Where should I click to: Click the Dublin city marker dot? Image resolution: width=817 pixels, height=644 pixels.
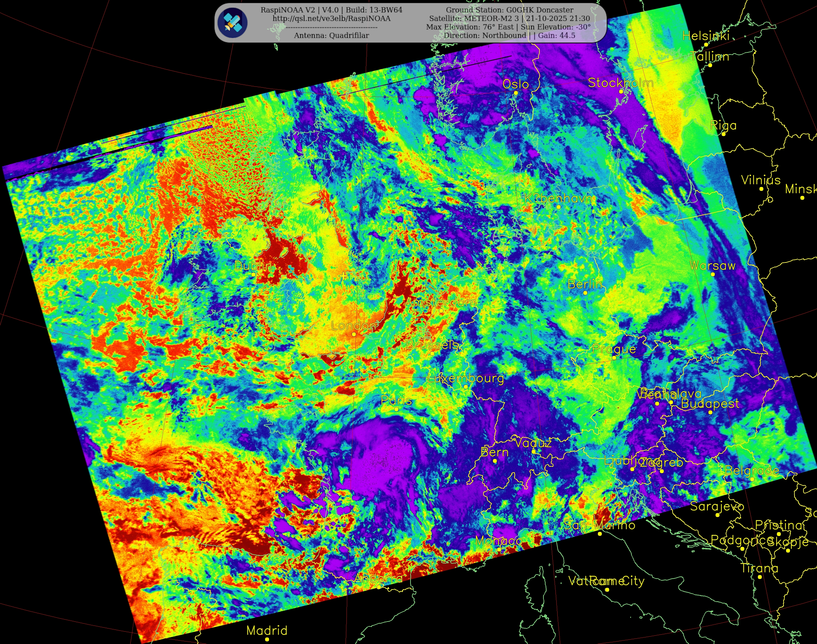tap(254, 274)
